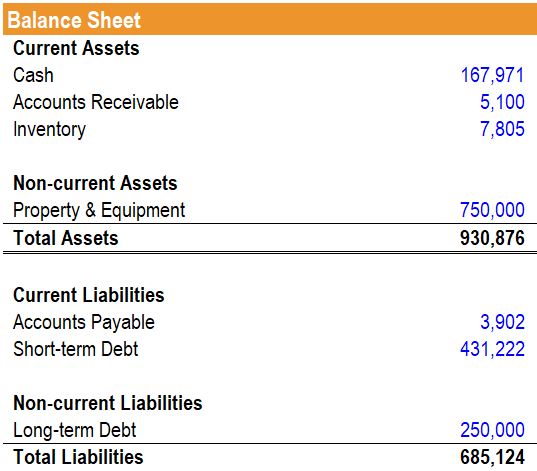
Task: Click the Cash value 167,971
Action: [492, 75]
